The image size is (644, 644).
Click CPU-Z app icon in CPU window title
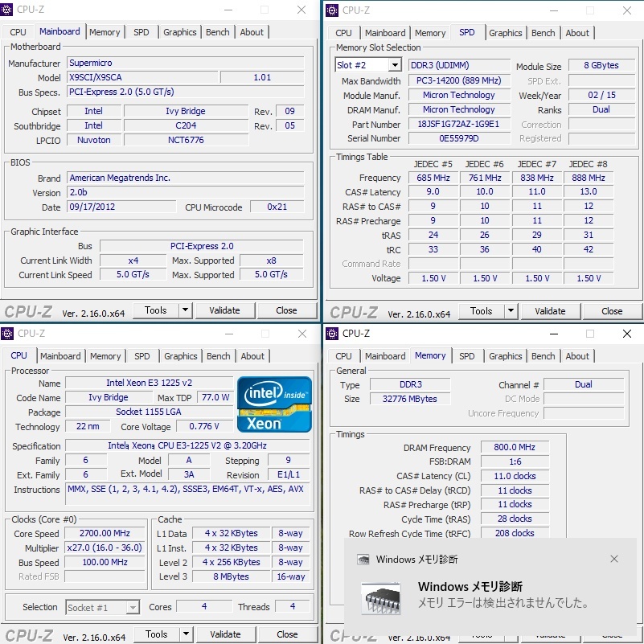click(7, 334)
